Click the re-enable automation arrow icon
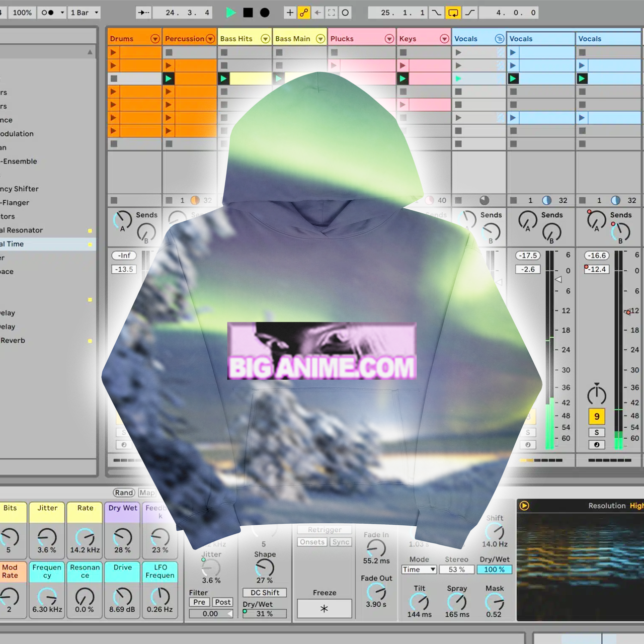This screenshot has height=644, width=644. click(317, 13)
